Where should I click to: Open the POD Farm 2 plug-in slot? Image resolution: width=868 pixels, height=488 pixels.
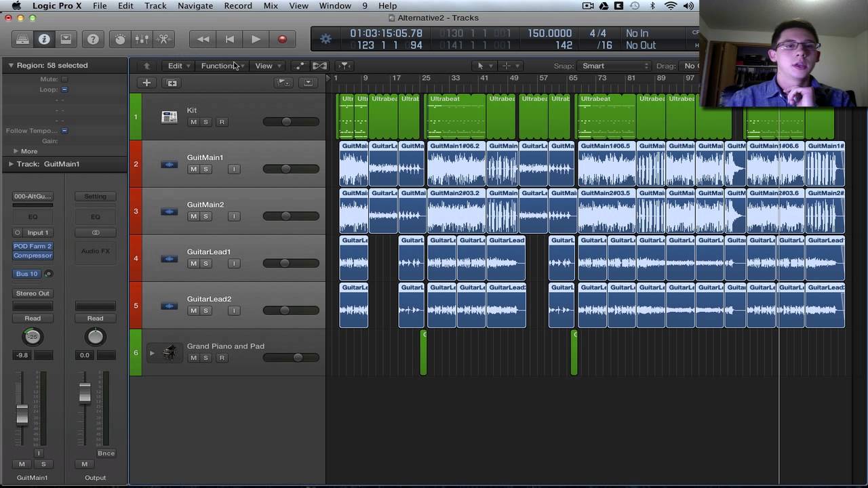pyautogui.click(x=33, y=247)
